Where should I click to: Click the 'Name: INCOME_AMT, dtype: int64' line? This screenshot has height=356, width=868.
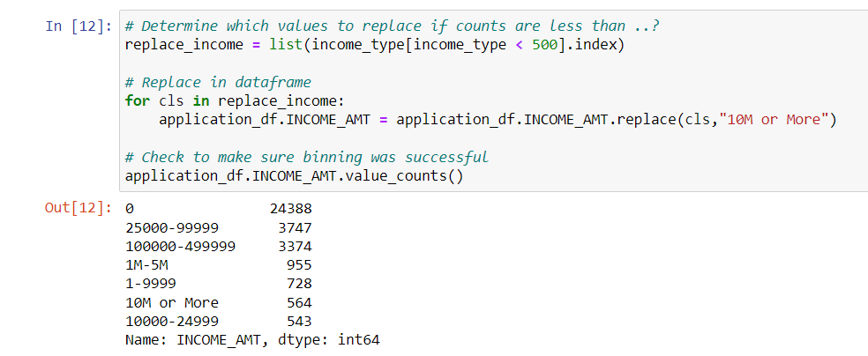pos(252,340)
